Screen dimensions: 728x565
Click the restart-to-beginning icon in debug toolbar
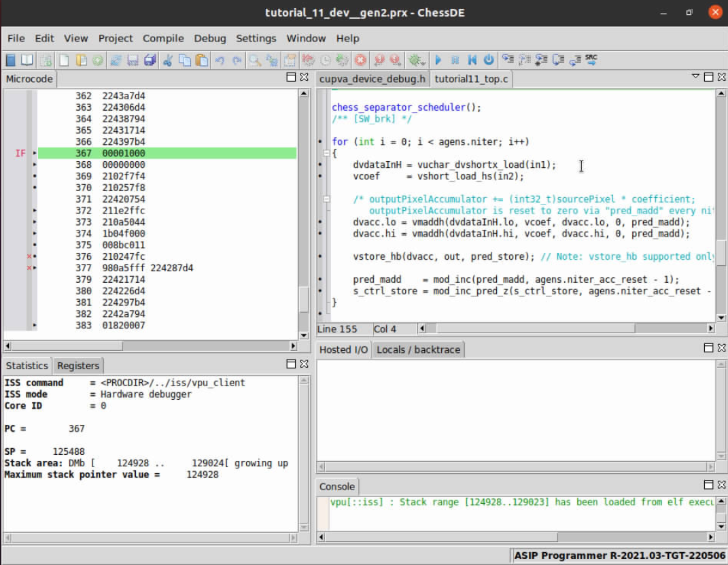tap(472, 60)
